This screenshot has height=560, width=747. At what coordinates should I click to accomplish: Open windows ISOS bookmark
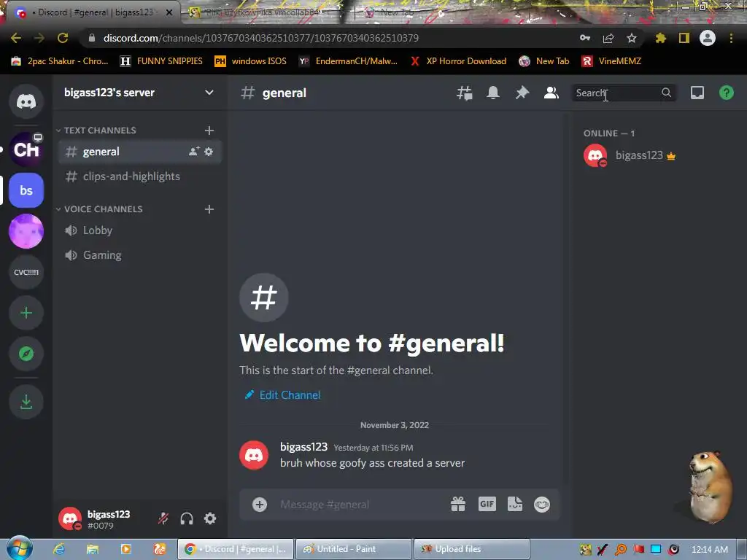tap(251, 61)
